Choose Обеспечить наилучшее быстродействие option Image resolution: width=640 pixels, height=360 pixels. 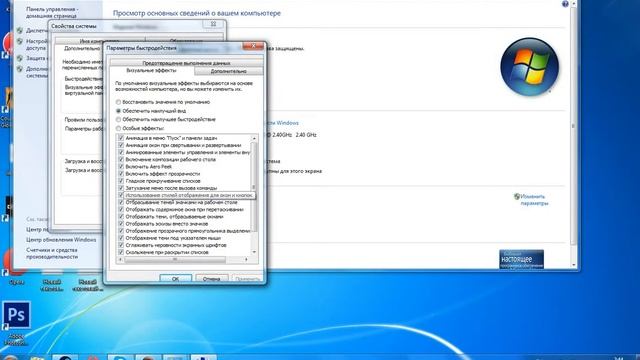pos(118,120)
